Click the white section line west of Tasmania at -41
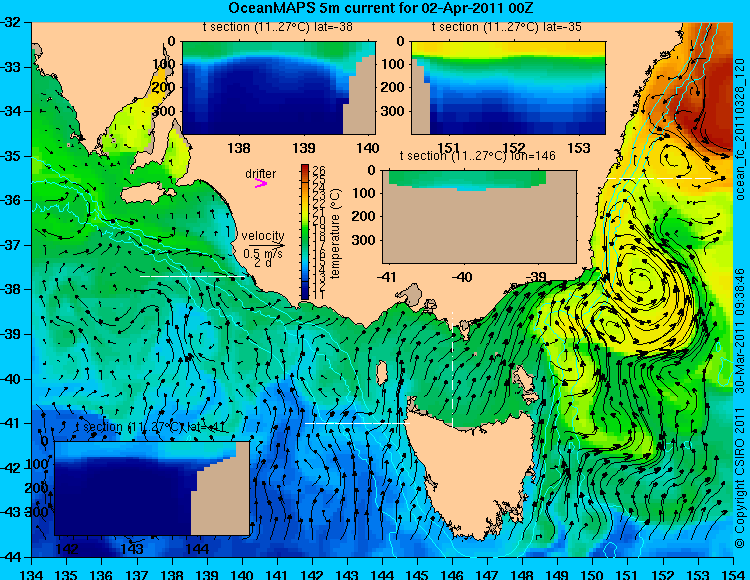 point(357,423)
